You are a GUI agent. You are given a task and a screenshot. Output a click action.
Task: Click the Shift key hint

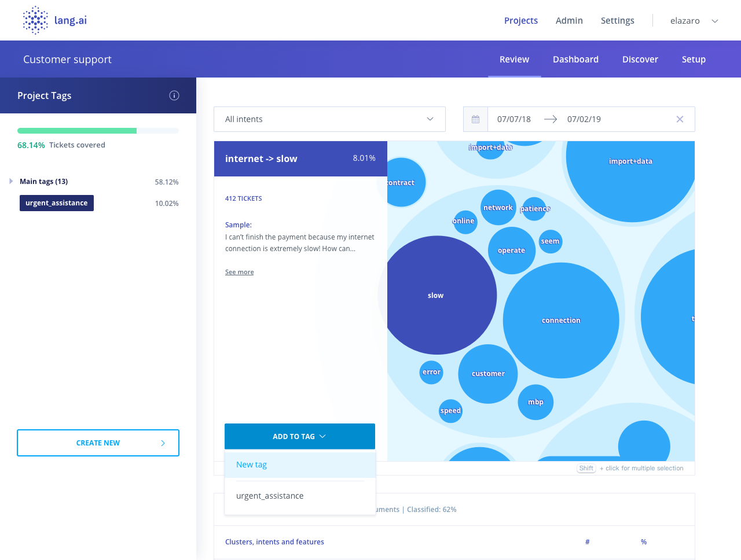(x=586, y=468)
